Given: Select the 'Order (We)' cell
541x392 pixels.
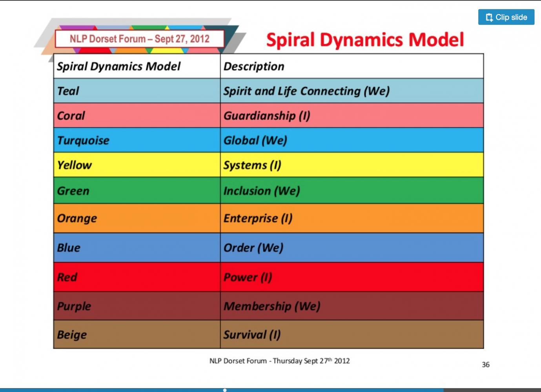Looking at the screenshot, I should pos(352,248).
